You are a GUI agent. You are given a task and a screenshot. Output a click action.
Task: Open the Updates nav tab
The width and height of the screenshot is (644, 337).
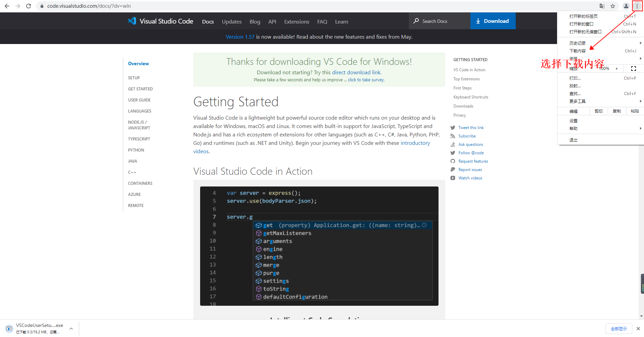coord(232,22)
